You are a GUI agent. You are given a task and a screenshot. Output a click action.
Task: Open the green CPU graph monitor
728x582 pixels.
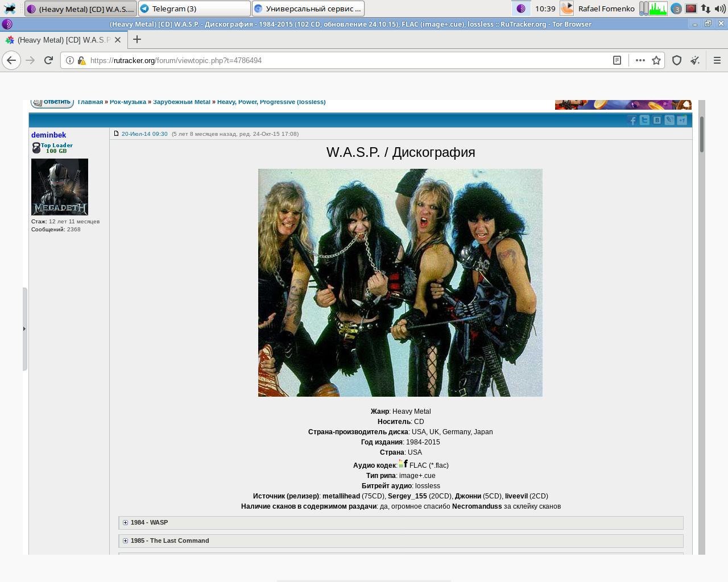pos(658,9)
